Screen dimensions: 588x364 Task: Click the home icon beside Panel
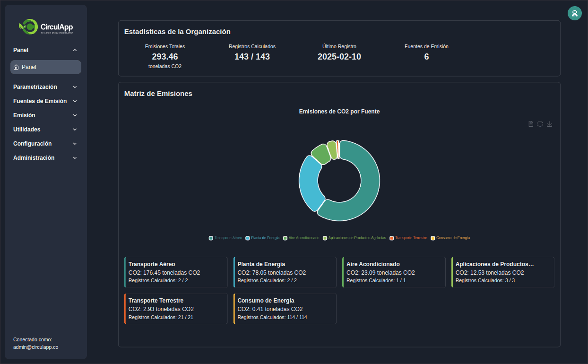coord(17,67)
